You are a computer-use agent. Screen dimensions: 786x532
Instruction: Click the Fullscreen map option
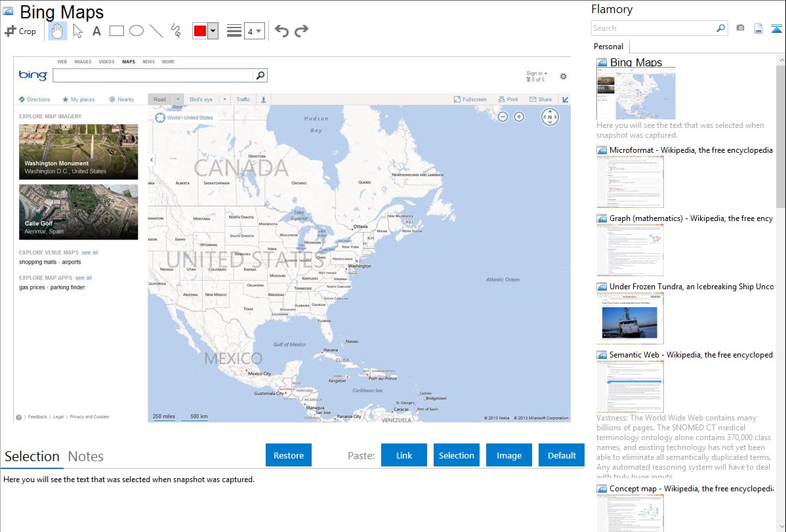point(470,99)
